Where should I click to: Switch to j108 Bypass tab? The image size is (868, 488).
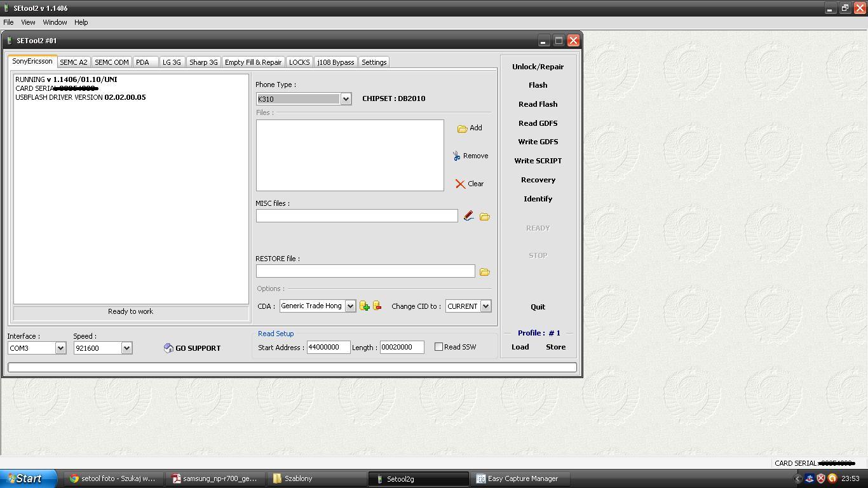coord(336,62)
